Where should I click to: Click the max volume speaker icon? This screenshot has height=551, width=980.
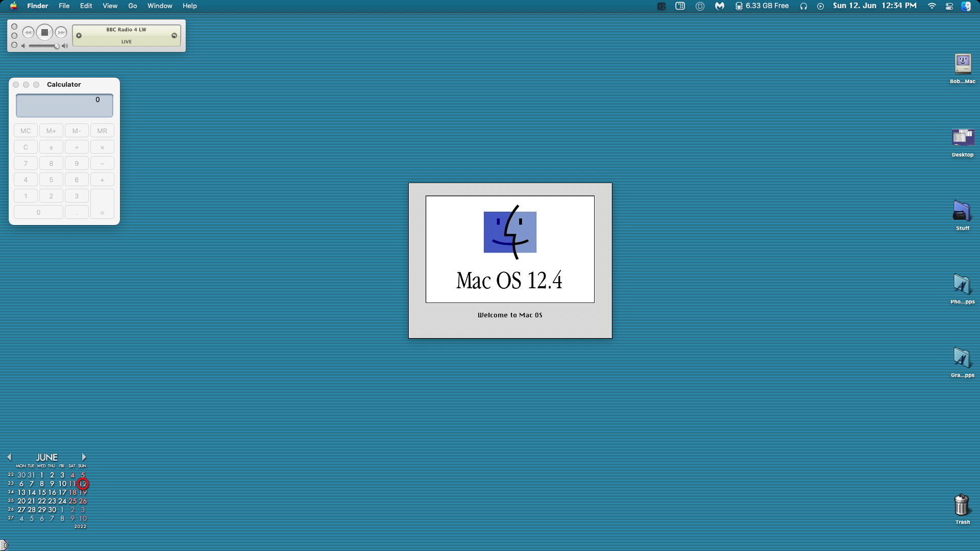(x=65, y=46)
